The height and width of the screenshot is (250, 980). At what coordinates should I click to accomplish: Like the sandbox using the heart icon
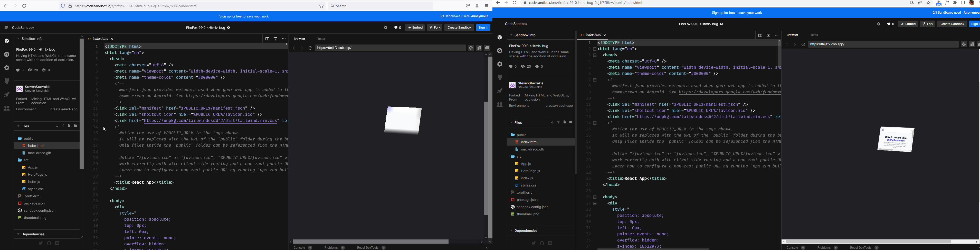[x=396, y=28]
